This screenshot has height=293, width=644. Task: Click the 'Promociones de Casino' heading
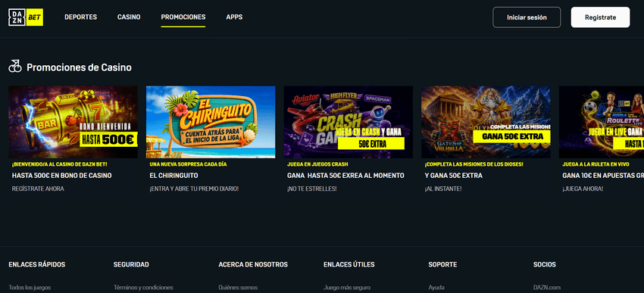click(x=80, y=67)
